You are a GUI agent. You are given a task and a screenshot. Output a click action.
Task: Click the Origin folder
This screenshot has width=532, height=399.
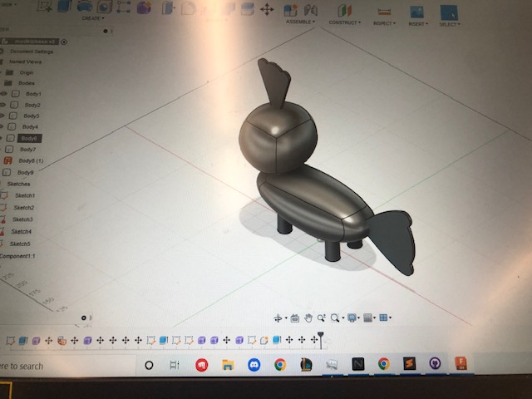coord(27,72)
